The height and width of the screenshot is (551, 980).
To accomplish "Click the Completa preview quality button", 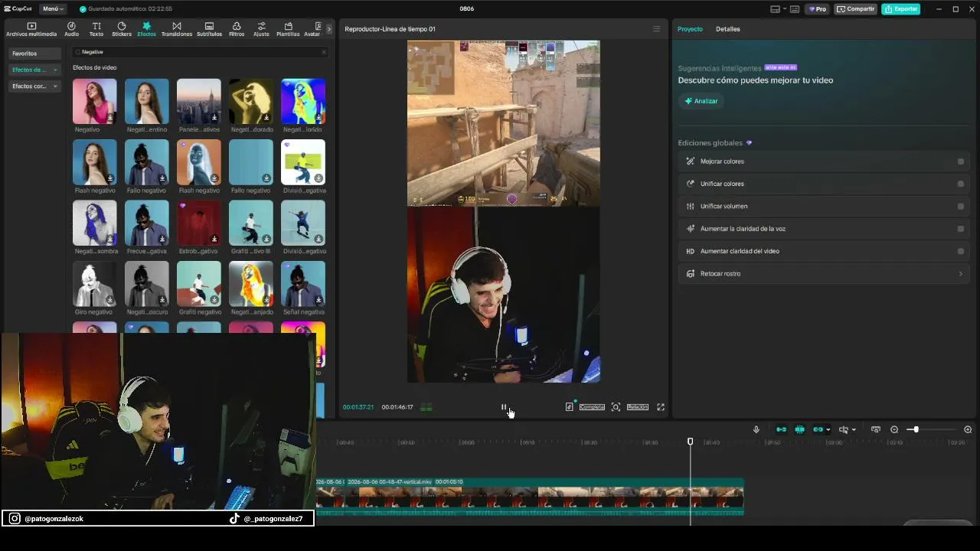I will 592,407.
